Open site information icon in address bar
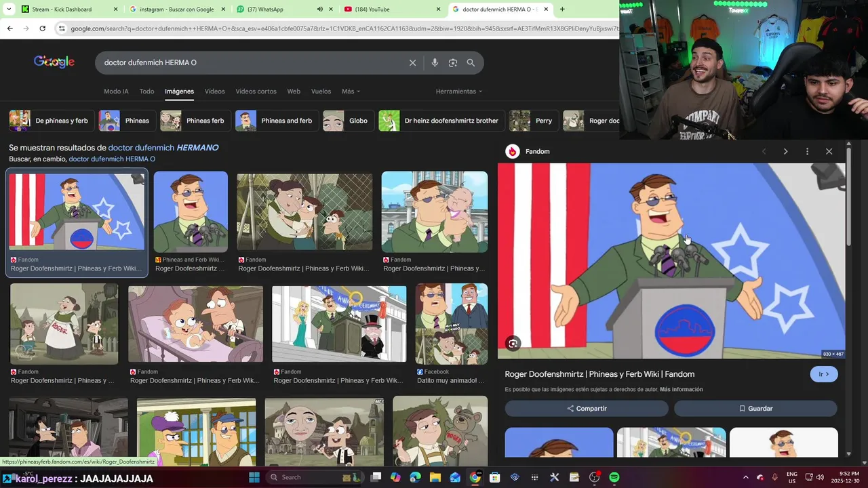The width and height of the screenshot is (868, 488). [62, 28]
